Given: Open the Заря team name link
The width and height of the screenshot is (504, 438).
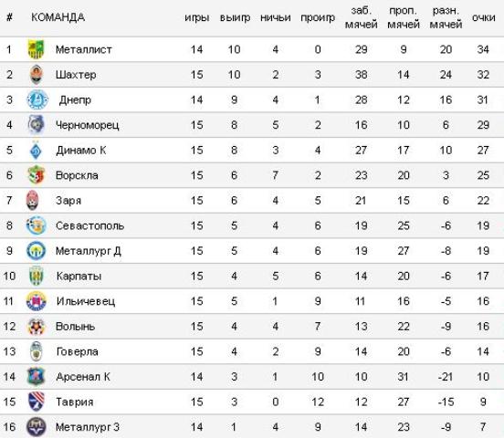Looking at the screenshot, I should click(68, 201).
